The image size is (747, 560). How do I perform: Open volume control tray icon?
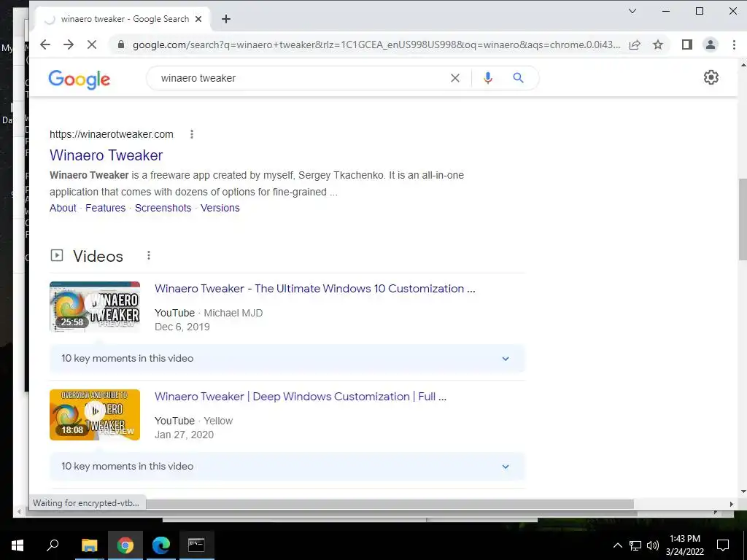coord(653,545)
